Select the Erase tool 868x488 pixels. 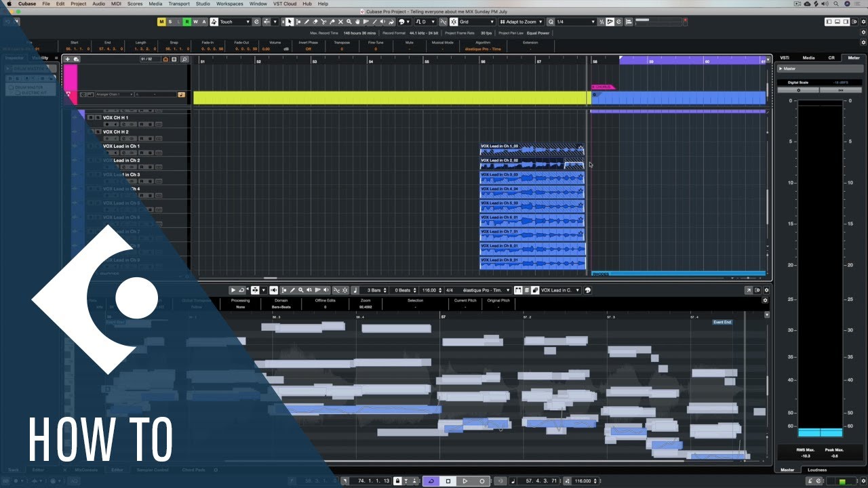[x=315, y=22]
